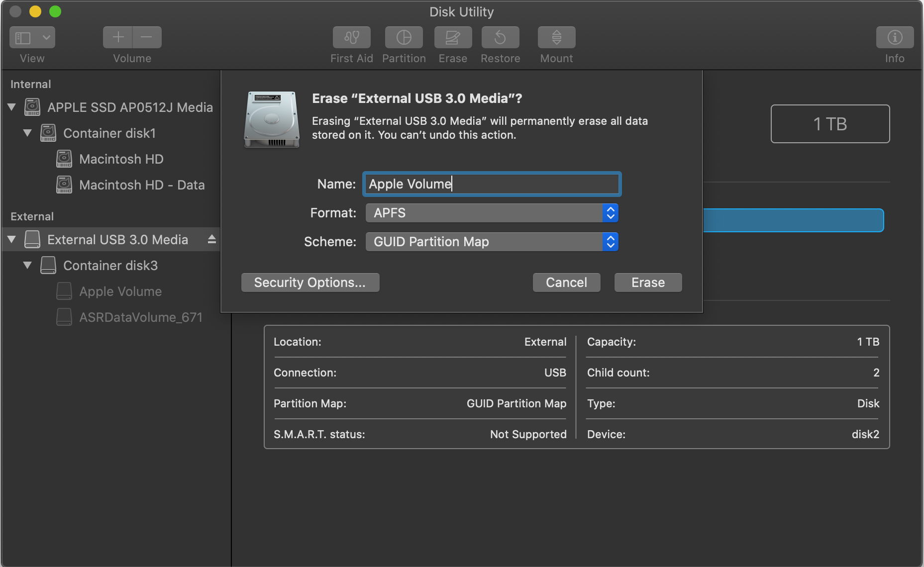
Task: Click the Mount toolbar icon
Action: 556,37
